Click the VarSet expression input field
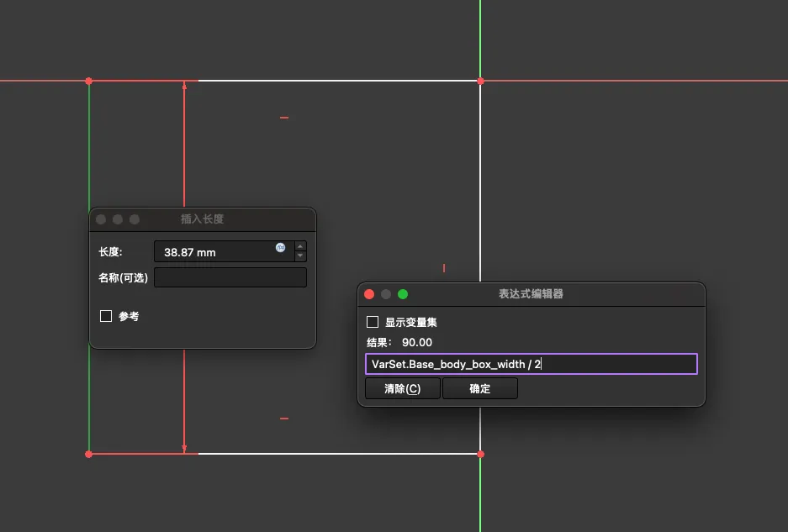This screenshot has height=532, width=788. [x=530, y=364]
